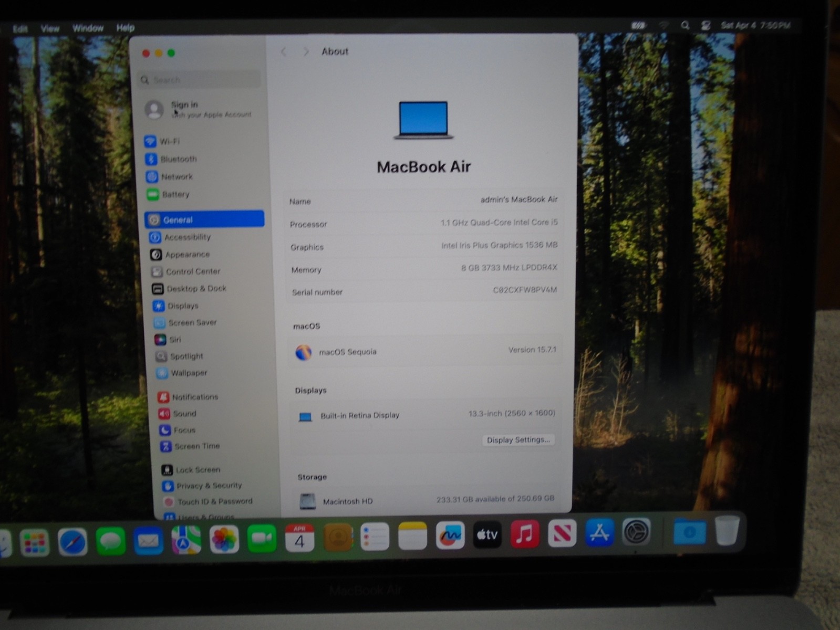The image size is (840, 630).
Task: Open Wi-Fi settings in the sidebar
Action: [163, 141]
